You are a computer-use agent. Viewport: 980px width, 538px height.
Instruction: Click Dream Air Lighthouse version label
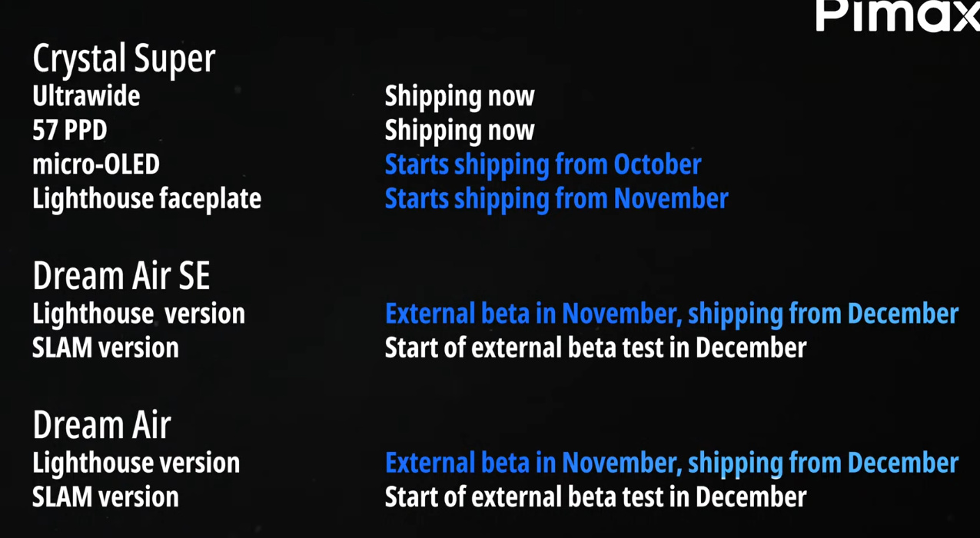(x=136, y=463)
